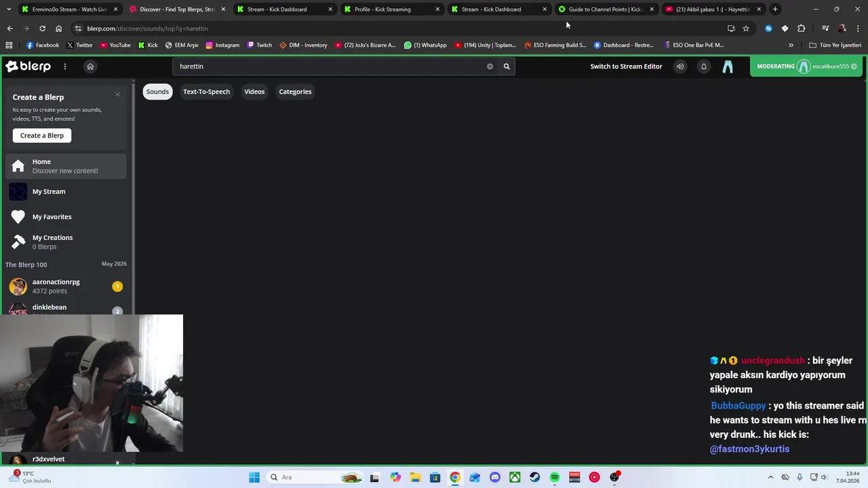868x488 pixels.
Task: Open the Chrome apps grid icon
Action: pos(9,45)
